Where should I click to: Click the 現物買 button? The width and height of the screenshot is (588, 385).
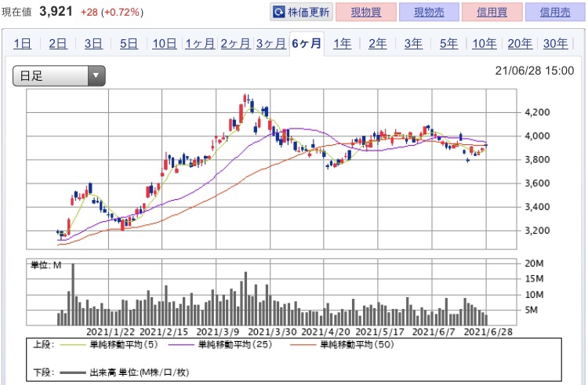[x=366, y=12]
